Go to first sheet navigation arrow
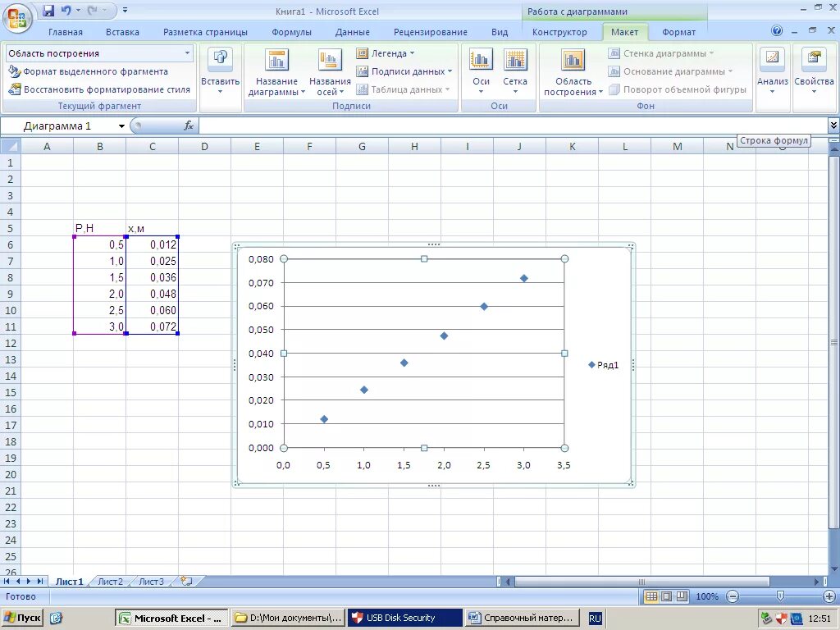Screen dimensions: 840x630 (x=7, y=582)
